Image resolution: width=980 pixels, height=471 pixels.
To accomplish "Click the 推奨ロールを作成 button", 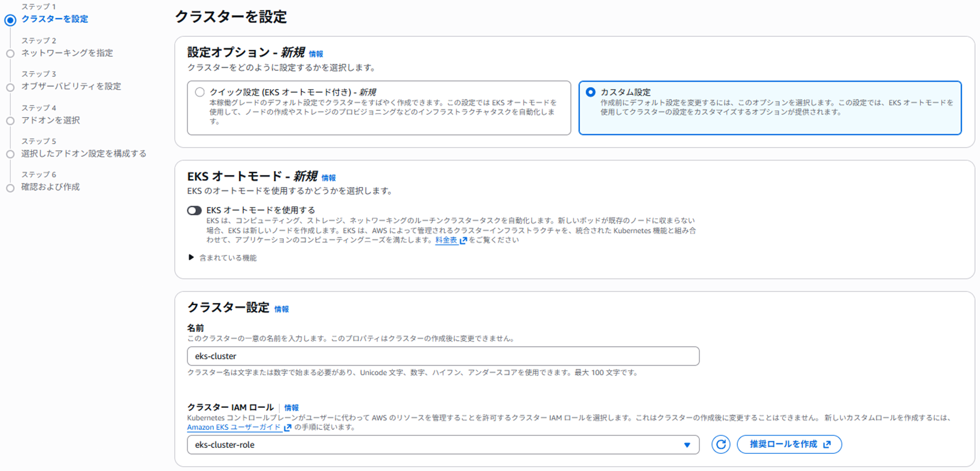I will [789, 445].
